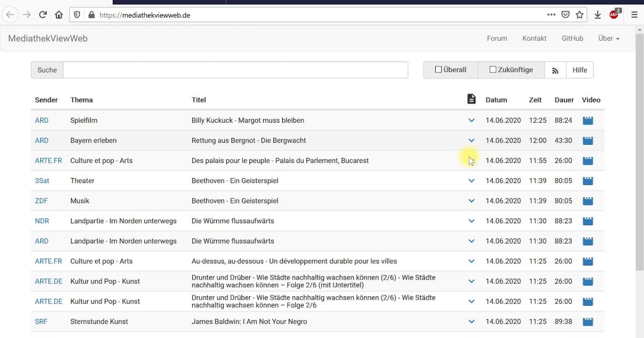Open the video for James Baldwin documentary
The image size is (644, 338).
point(588,321)
